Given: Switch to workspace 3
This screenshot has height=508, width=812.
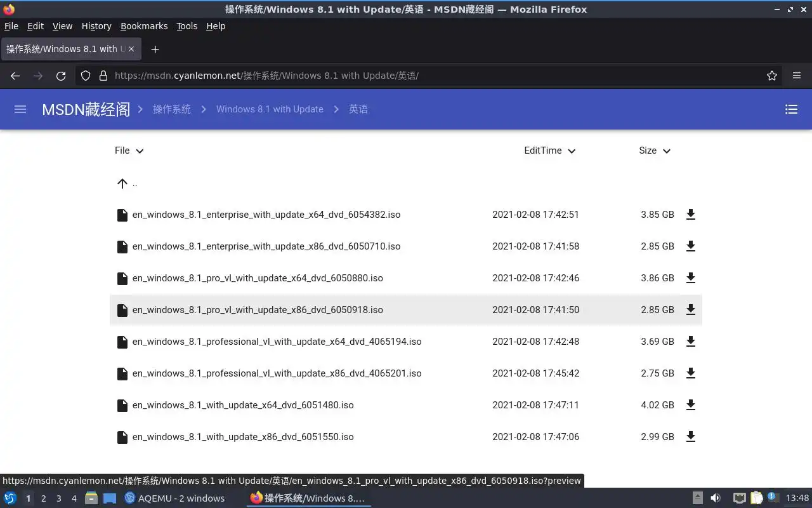Looking at the screenshot, I should [59, 498].
